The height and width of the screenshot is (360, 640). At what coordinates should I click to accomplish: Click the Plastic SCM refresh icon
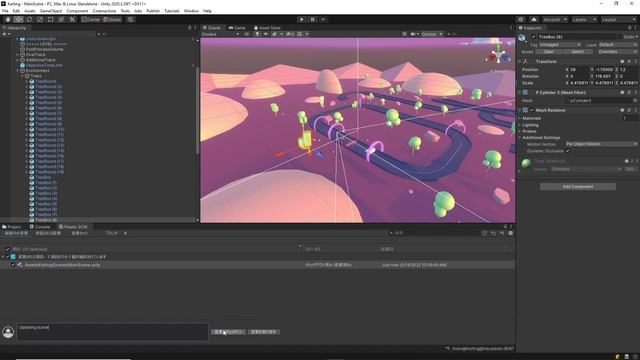tap(484, 233)
